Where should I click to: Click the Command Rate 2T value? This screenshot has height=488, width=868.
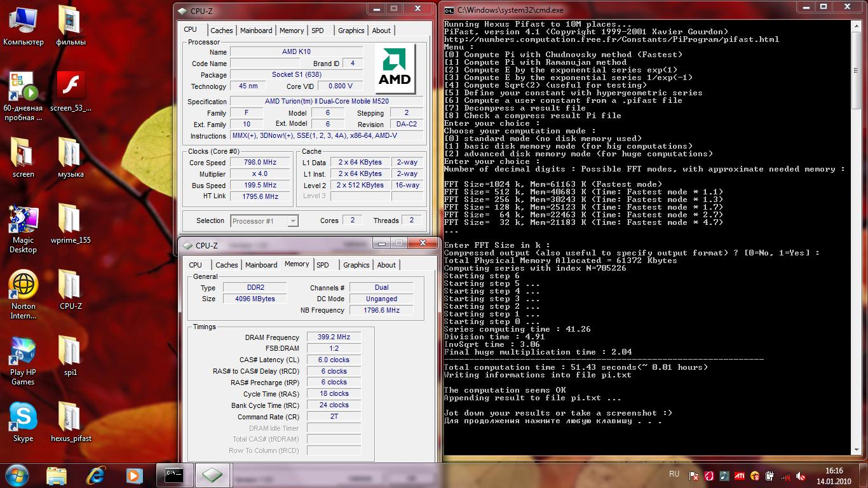click(x=334, y=417)
